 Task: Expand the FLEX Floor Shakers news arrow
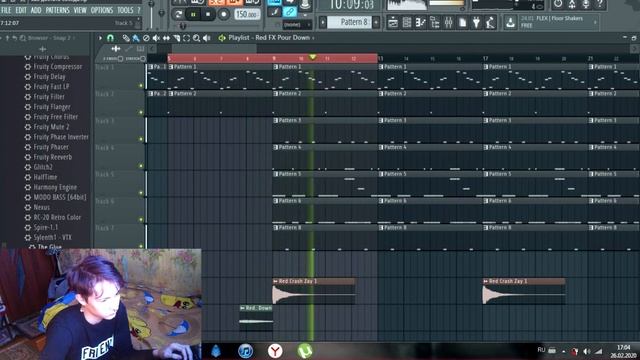[595, 22]
